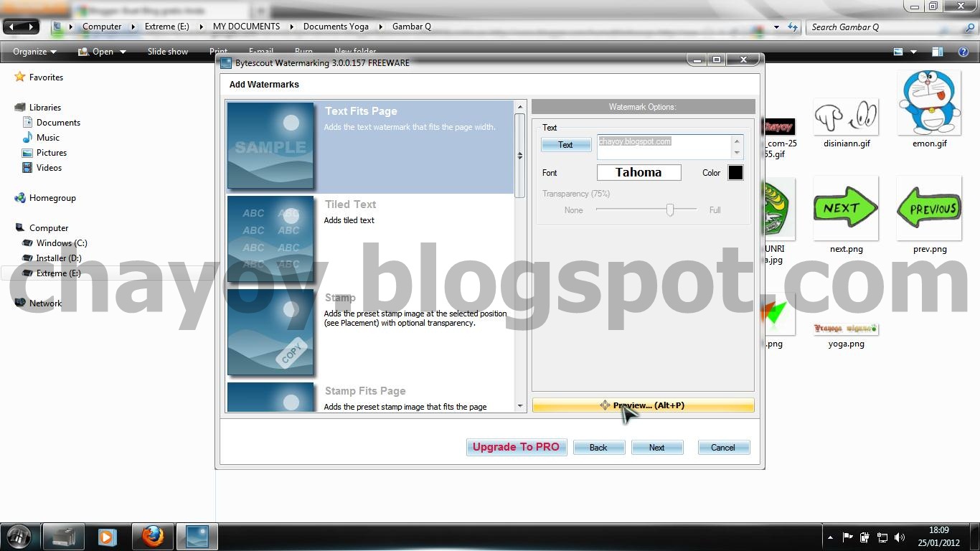Click Computer in the address bar

click(x=102, y=27)
